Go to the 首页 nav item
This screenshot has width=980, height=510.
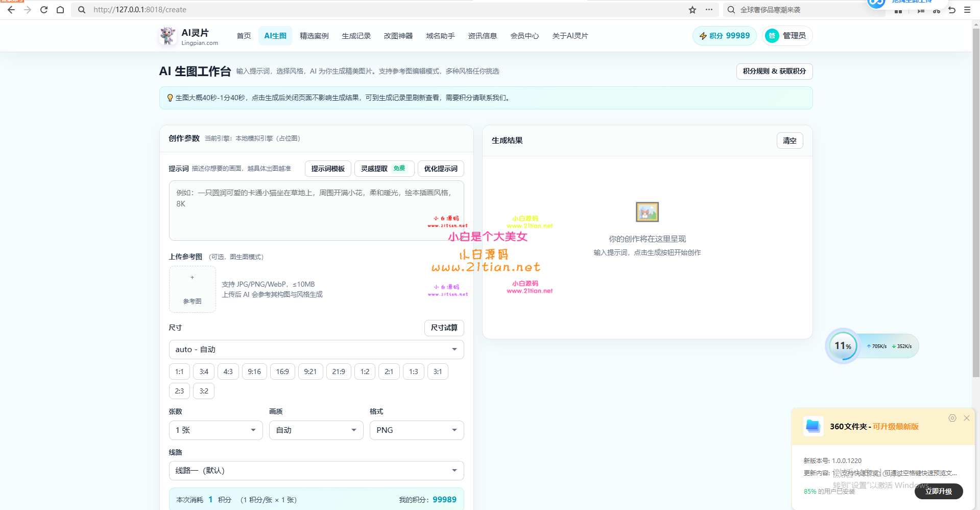click(244, 36)
